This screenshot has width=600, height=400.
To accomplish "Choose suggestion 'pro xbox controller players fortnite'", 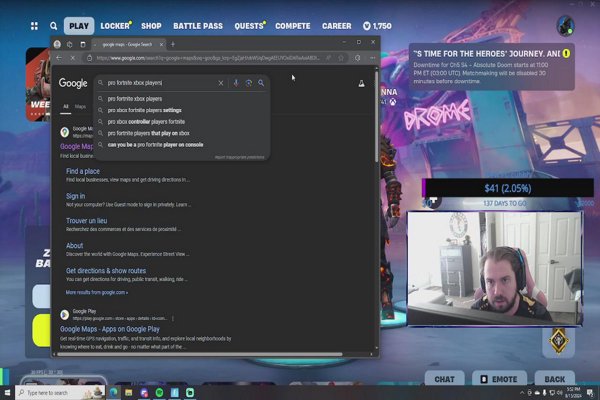I will point(182,122).
